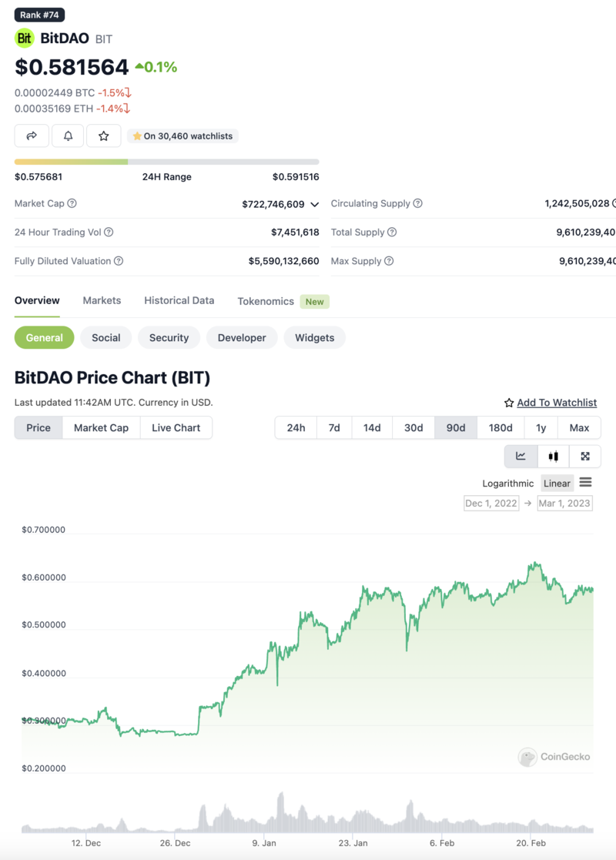Click the Market Cap info question icon
This screenshot has height=860, width=616.
click(x=72, y=203)
